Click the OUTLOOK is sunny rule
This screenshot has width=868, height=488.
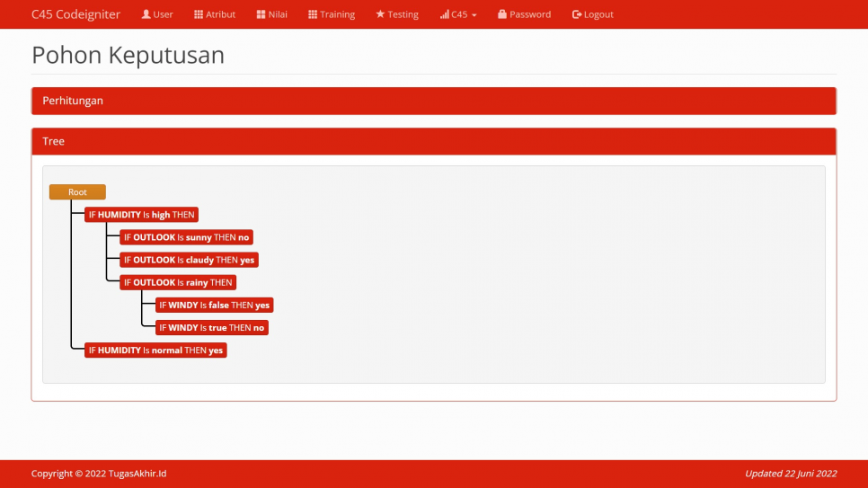point(186,237)
